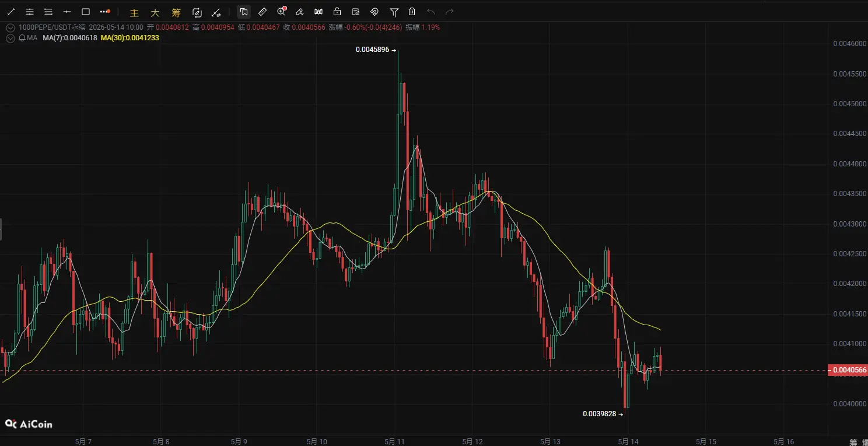Select the trend line drawing tool
This screenshot has height=446, width=868.
[11, 12]
